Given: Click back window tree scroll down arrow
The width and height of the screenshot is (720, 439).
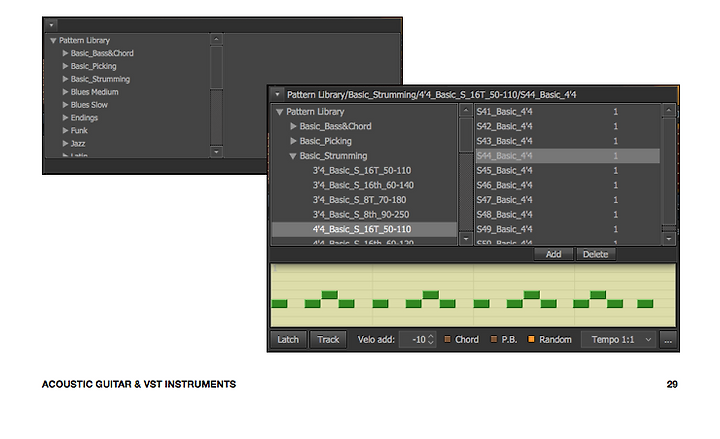Looking at the screenshot, I should pyautogui.click(x=216, y=152).
